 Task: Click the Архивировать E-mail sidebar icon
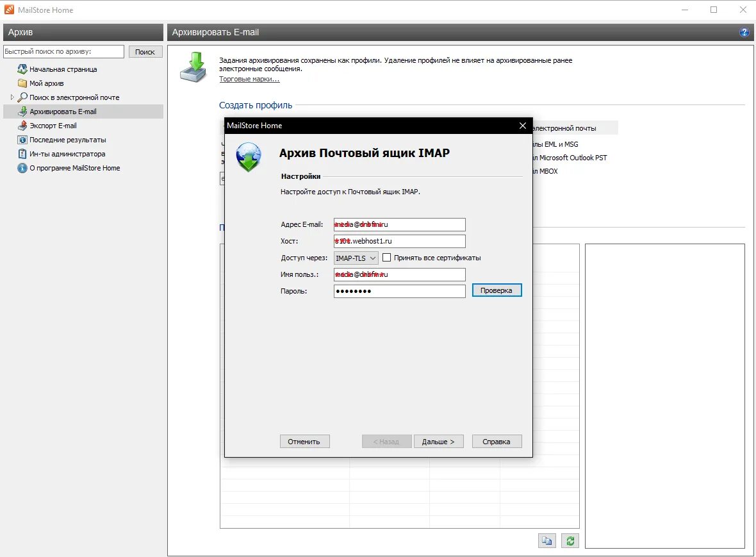pos(22,112)
